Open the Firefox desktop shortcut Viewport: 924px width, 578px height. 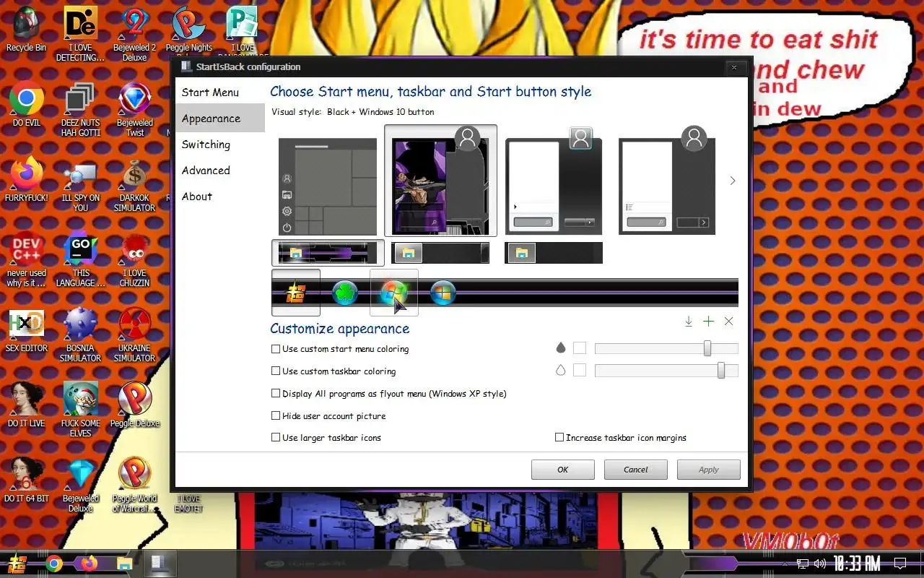[x=27, y=179]
